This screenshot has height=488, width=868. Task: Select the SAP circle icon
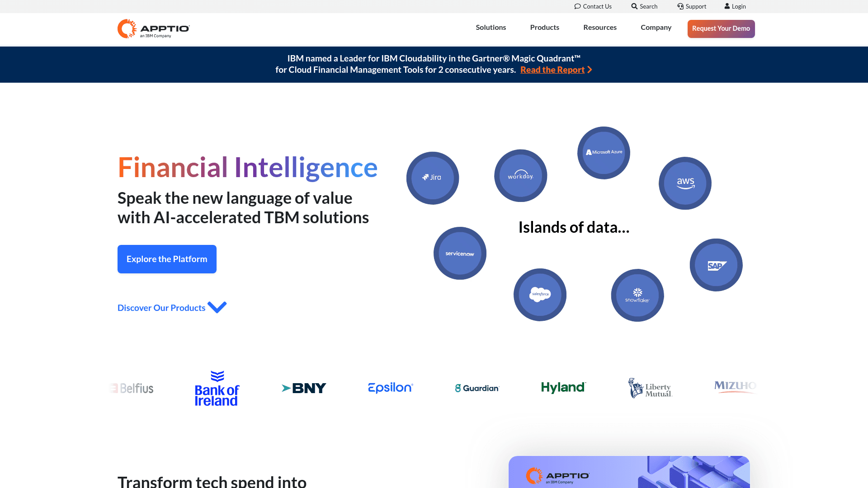point(716,265)
